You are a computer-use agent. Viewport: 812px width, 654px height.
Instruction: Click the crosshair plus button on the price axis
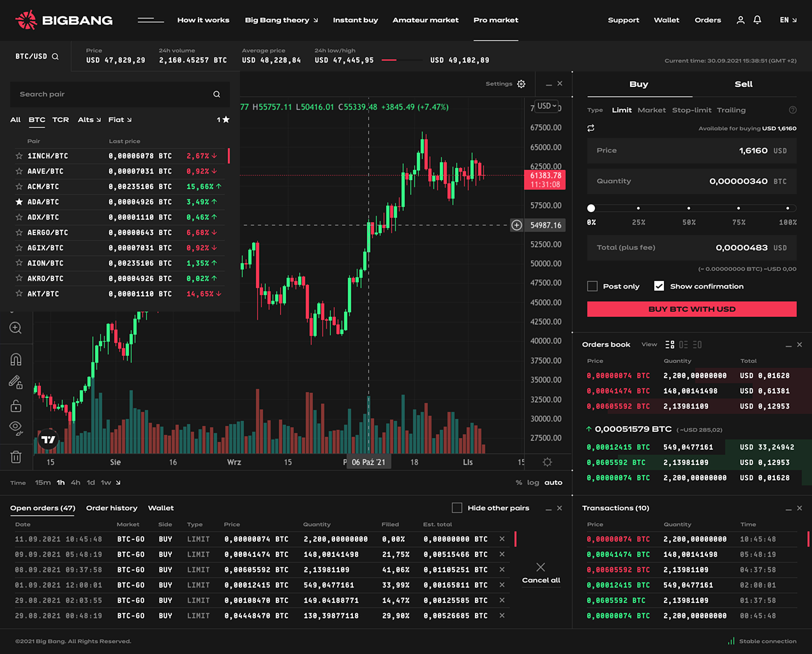516,225
